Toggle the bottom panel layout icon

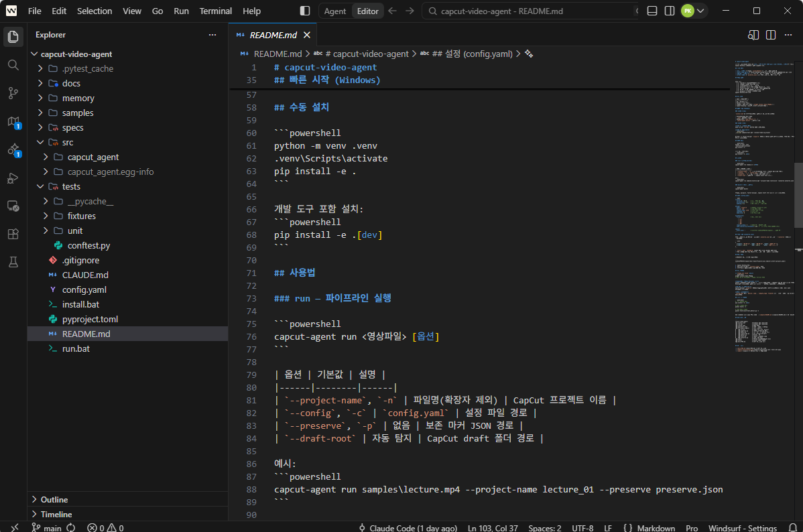coord(652,11)
